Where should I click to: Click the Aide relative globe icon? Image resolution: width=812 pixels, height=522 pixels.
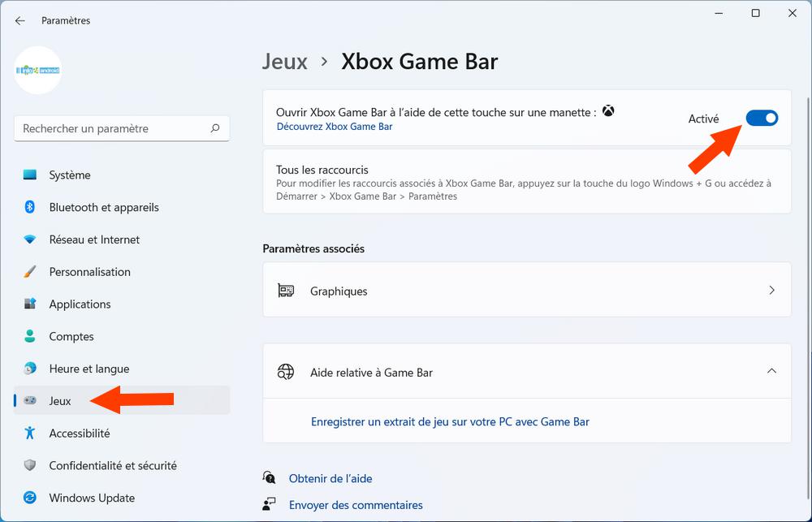pyautogui.click(x=286, y=372)
